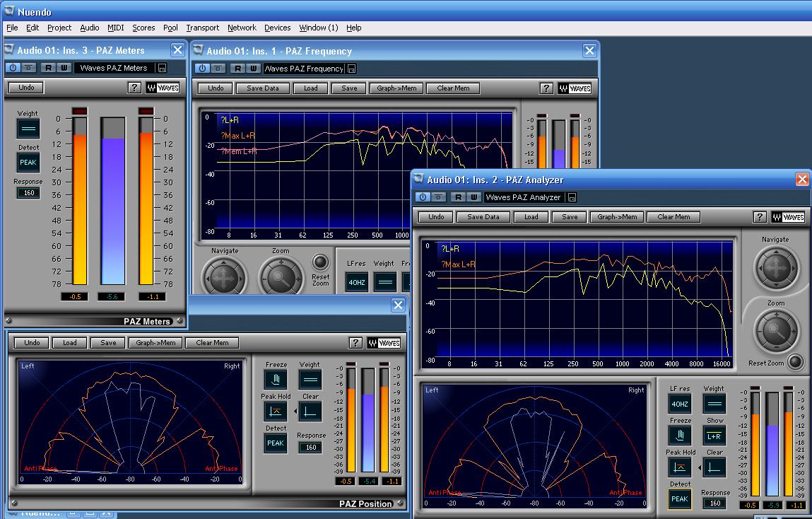Enable Read automation in PAZ Meters window
The image size is (812, 519).
click(48, 67)
